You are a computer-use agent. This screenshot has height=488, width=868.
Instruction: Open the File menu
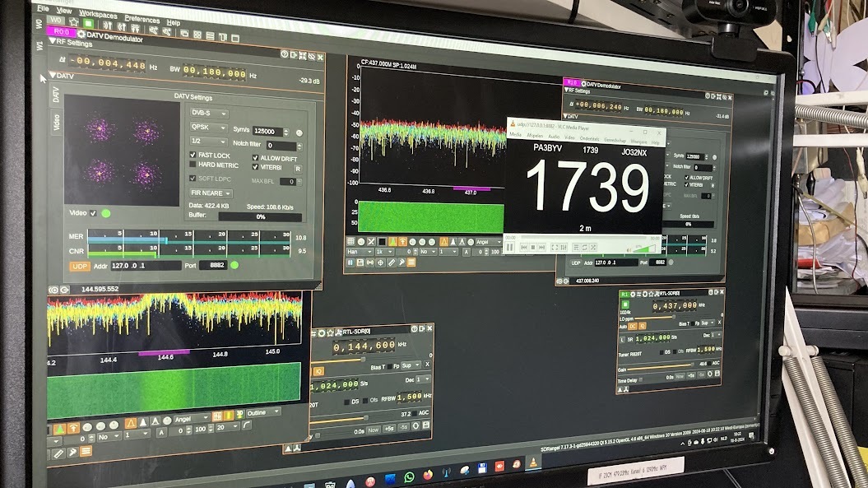click(x=43, y=8)
